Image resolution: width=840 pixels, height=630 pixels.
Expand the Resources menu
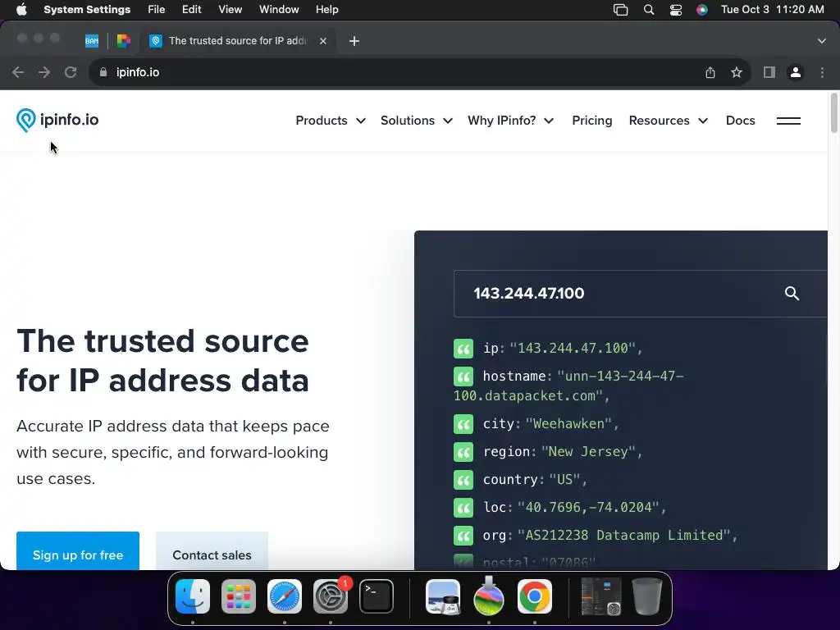tap(668, 121)
